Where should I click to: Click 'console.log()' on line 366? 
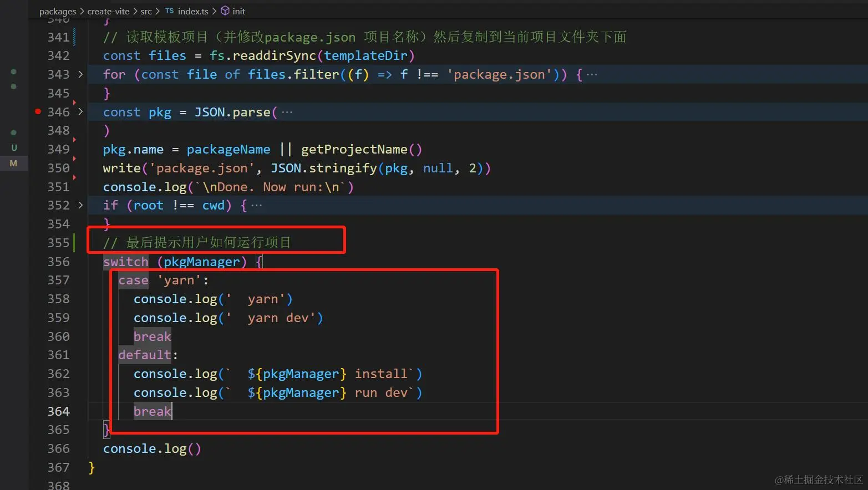point(152,448)
